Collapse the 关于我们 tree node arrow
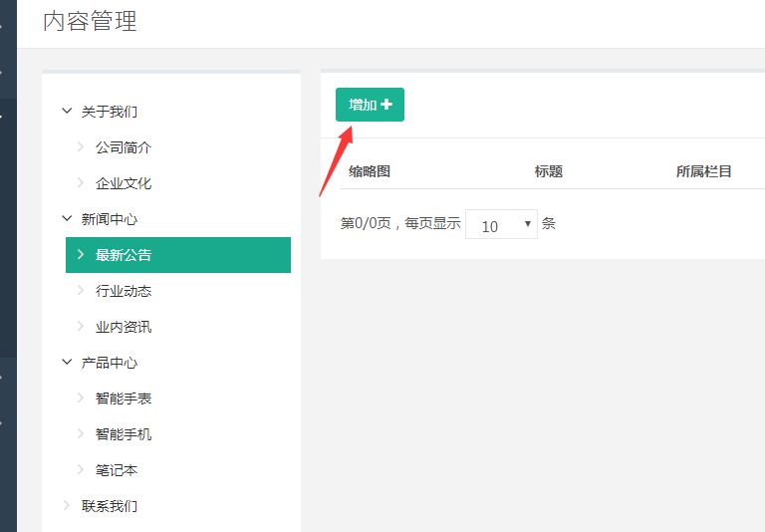This screenshot has width=765, height=532. 67,112
